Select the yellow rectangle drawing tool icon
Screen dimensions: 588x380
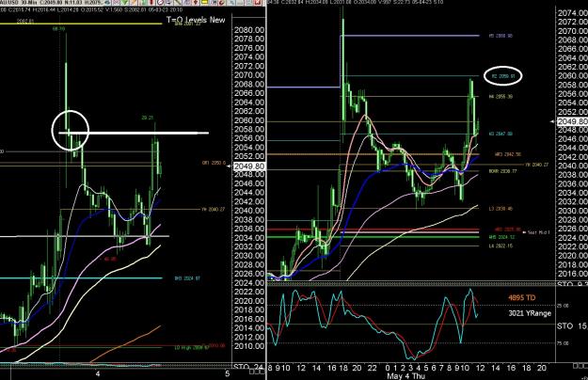tap(204, 2)
